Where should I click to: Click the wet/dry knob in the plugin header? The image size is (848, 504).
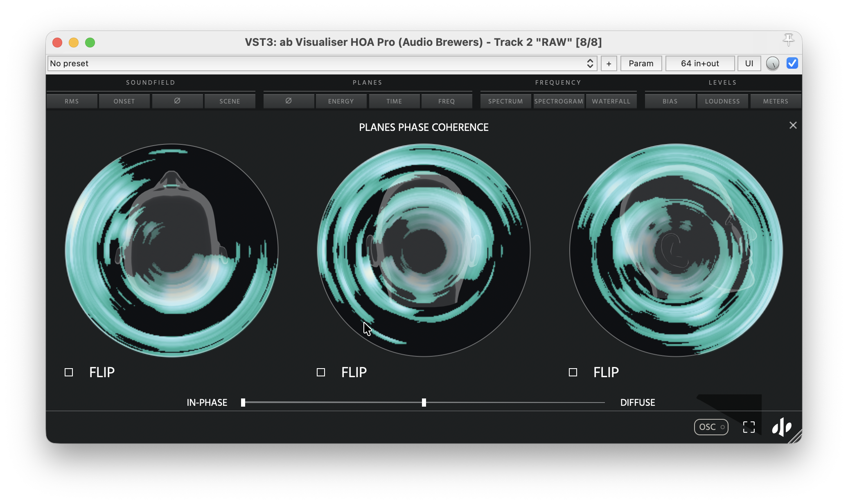coord(773,63)
